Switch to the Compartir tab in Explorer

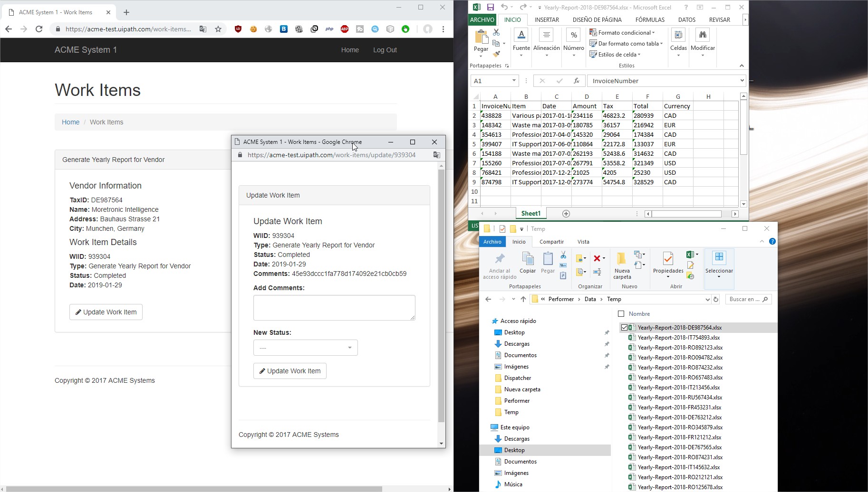click(551, 242)
